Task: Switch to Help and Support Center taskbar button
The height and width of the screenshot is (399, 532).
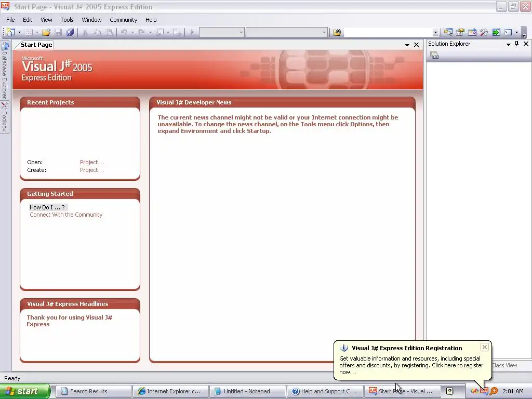Action: tap(325, 391)
